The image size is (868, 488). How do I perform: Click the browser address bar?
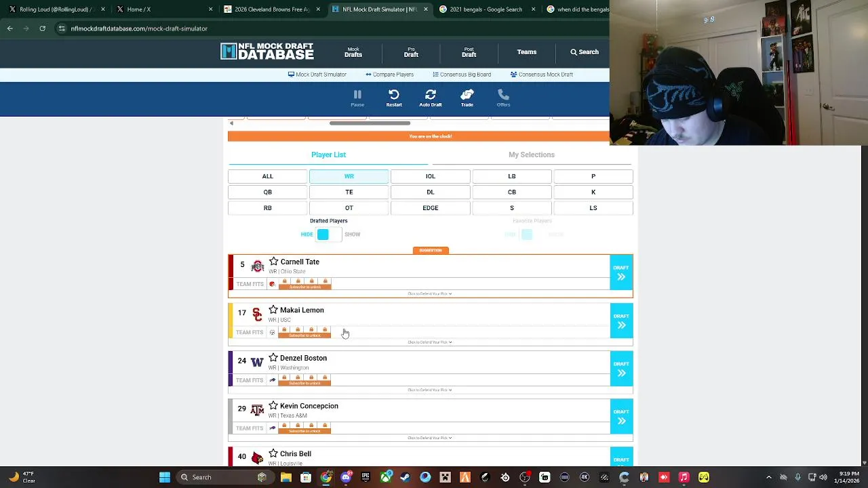coord(325,28)
